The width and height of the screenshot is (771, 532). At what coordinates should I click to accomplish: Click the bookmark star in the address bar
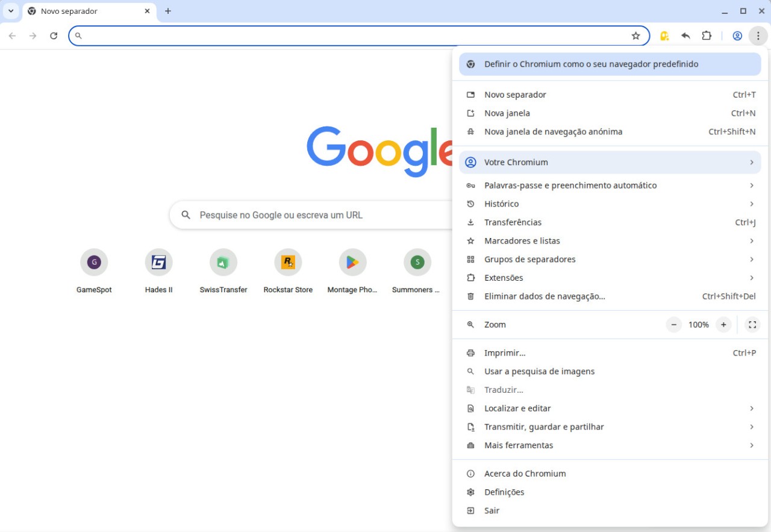point(636,36)
